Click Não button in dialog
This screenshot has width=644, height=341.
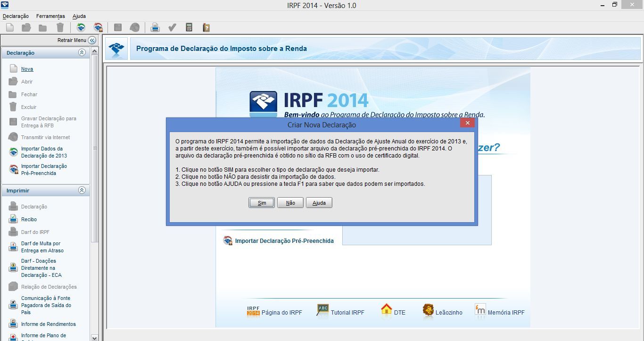(290, 203)
